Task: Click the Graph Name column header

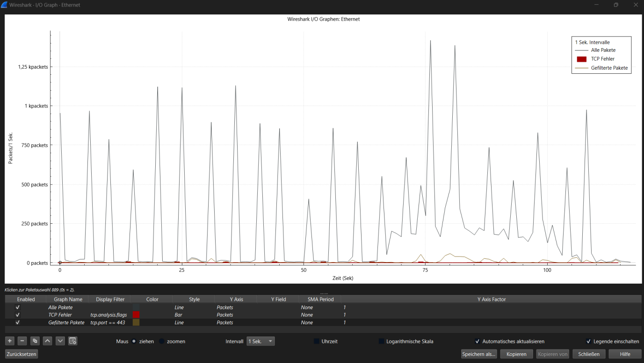Action: point(68,299)
